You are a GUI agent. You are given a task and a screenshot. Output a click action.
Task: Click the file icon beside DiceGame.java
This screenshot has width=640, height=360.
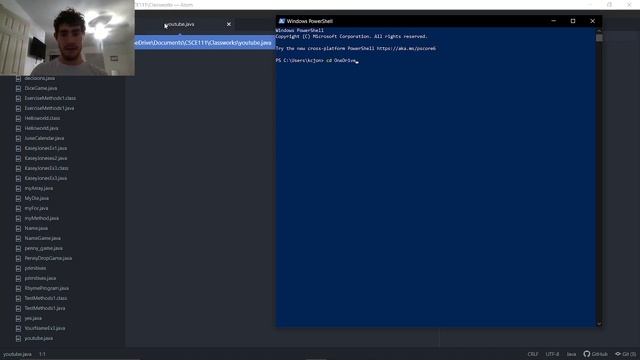(x=18, y=88)
